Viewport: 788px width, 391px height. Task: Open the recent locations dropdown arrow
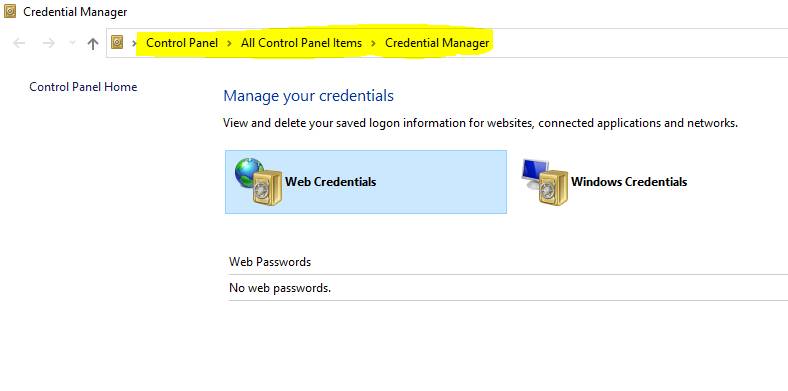click(x=72, y=43)
